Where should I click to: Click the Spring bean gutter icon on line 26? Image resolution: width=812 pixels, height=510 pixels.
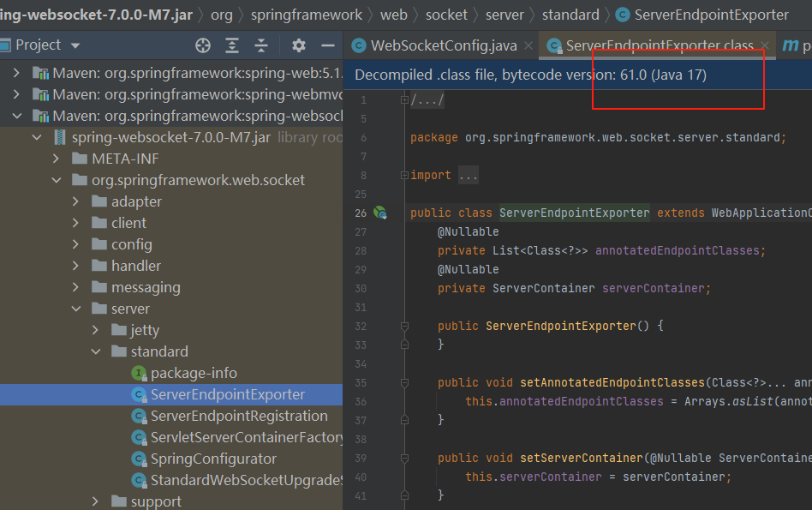tap(380, 213)
